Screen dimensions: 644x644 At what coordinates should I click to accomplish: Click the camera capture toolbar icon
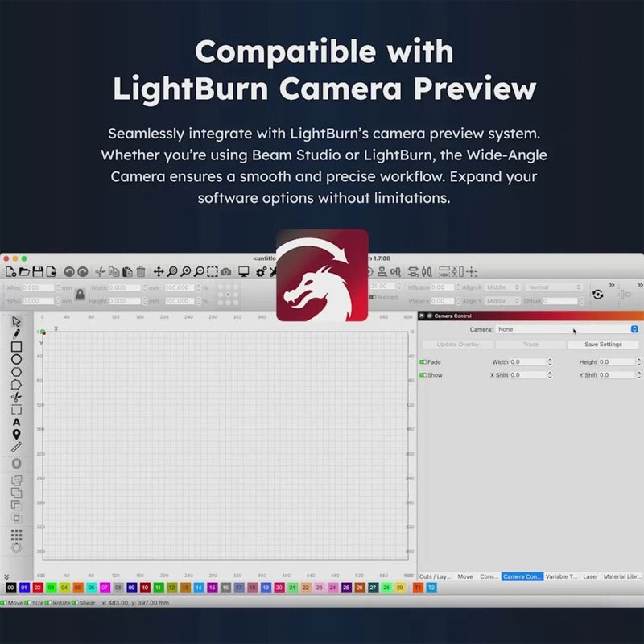click(226, 271)
